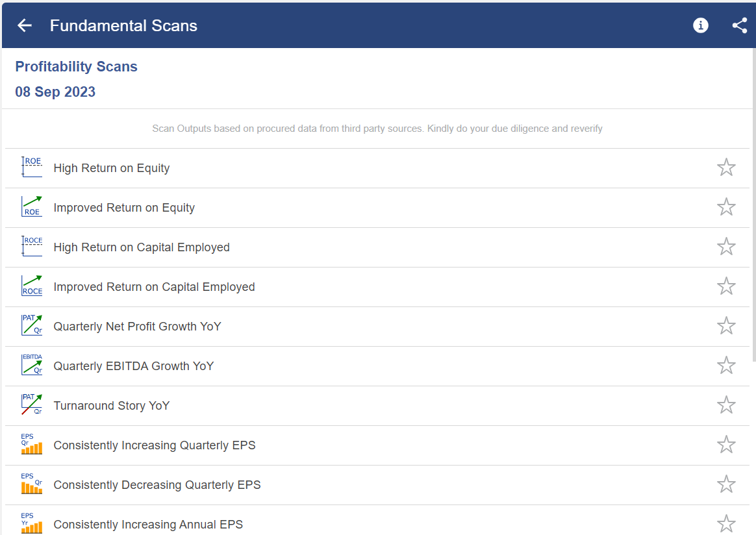Click the Profitability Scans heading
Screen dimensions: 756x535
[x=76, y=66]
